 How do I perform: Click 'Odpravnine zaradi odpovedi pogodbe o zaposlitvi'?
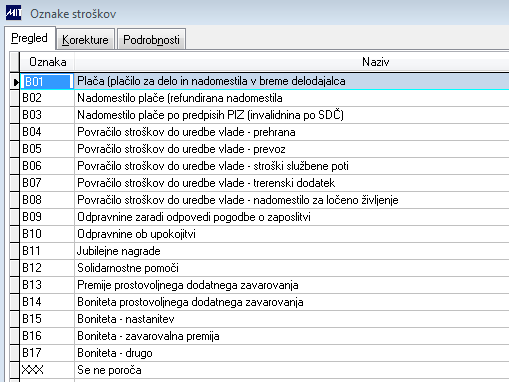(x=194, y=217)
